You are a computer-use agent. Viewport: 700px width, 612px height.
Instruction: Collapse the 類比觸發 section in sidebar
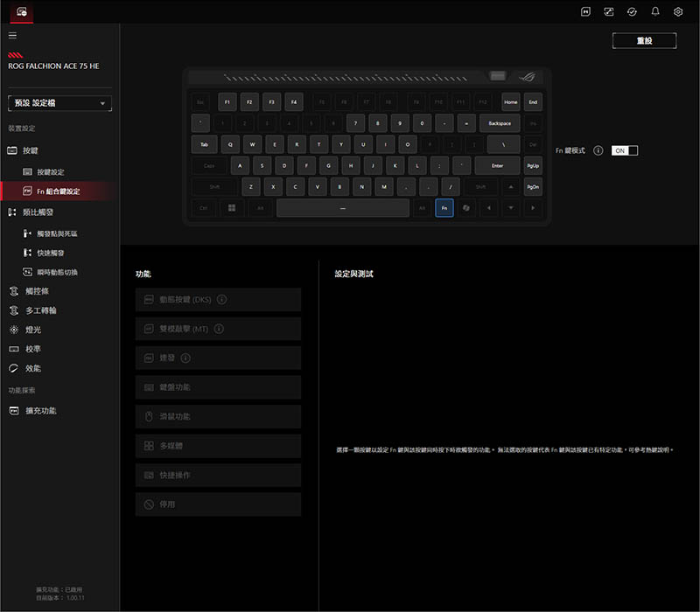(x=37, y=212)
